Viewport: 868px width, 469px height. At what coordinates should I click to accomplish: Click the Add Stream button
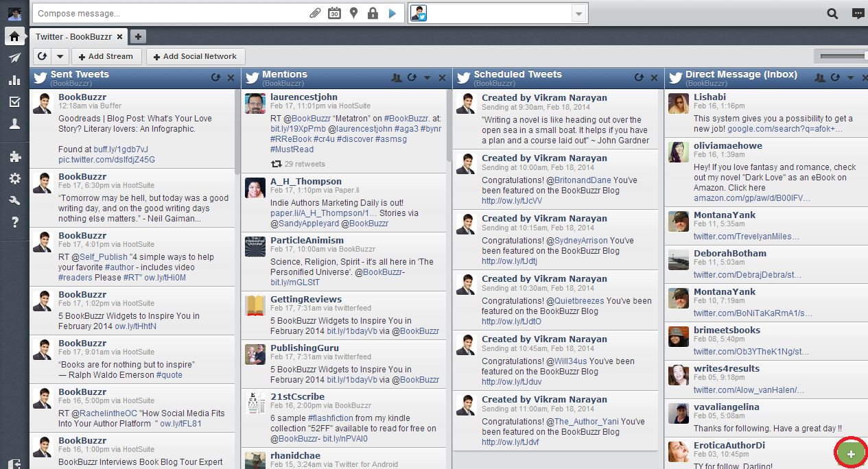(x=106, y=56)
